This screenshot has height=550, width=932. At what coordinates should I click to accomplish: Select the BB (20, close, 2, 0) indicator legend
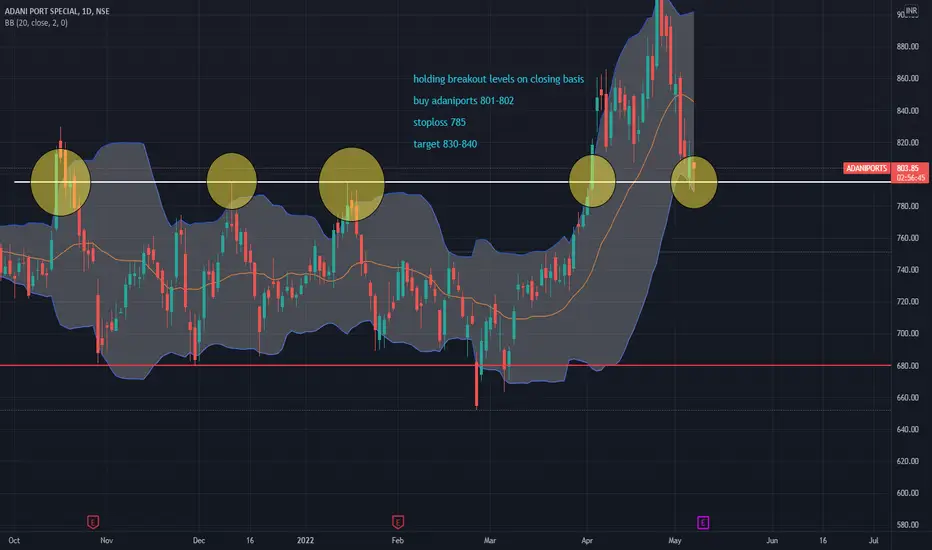coord(36,23)
